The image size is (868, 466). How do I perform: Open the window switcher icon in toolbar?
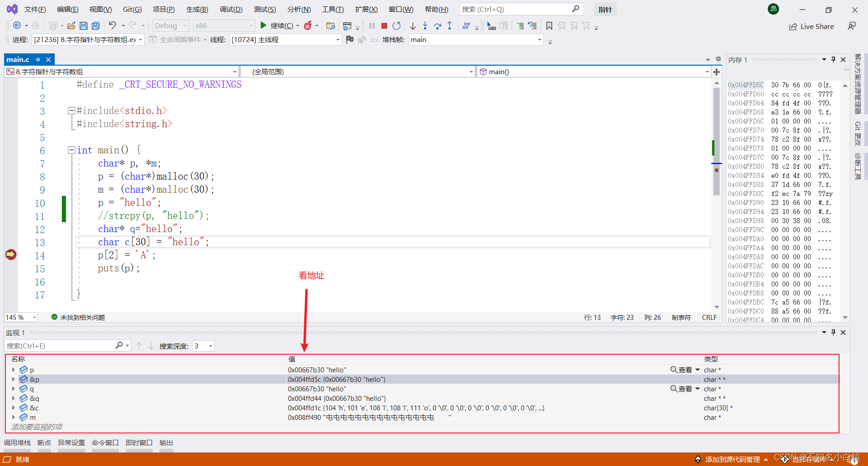pos(347,26)
